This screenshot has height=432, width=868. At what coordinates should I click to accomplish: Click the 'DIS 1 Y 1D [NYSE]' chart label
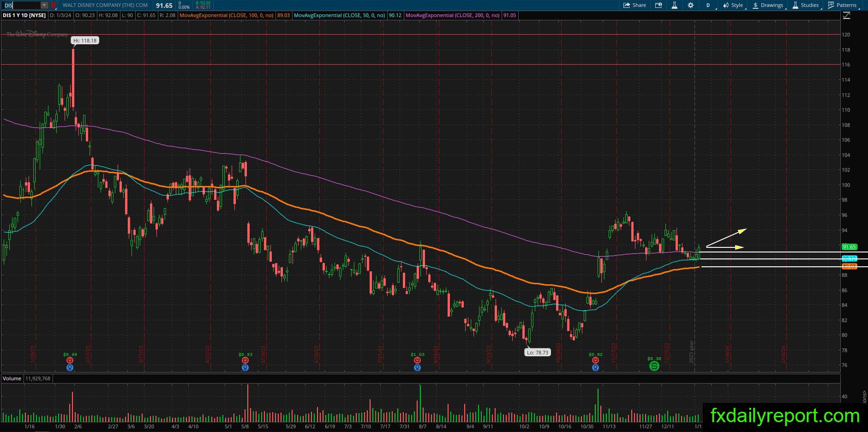24,15
